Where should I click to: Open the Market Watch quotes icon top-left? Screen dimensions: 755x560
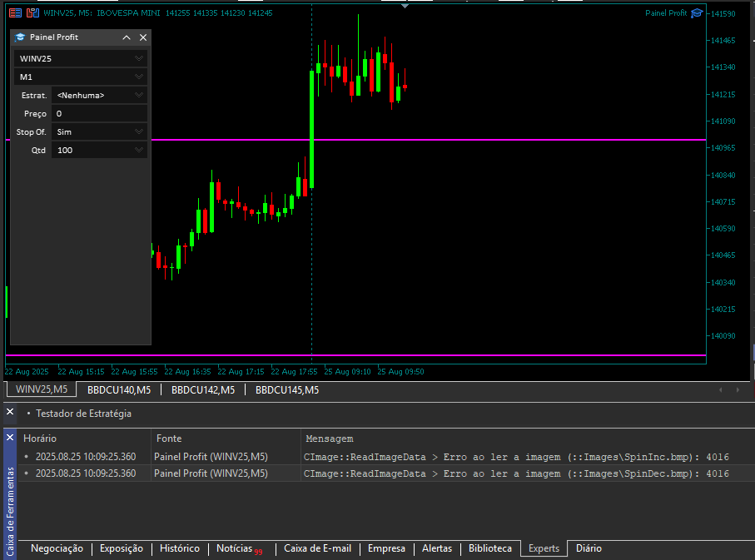click(x=13, y=12)
